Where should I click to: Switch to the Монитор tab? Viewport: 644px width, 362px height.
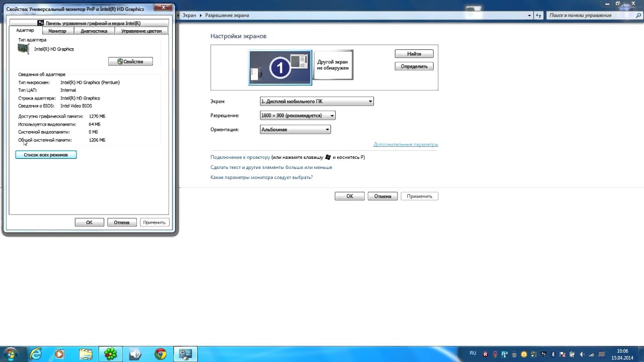57,31
